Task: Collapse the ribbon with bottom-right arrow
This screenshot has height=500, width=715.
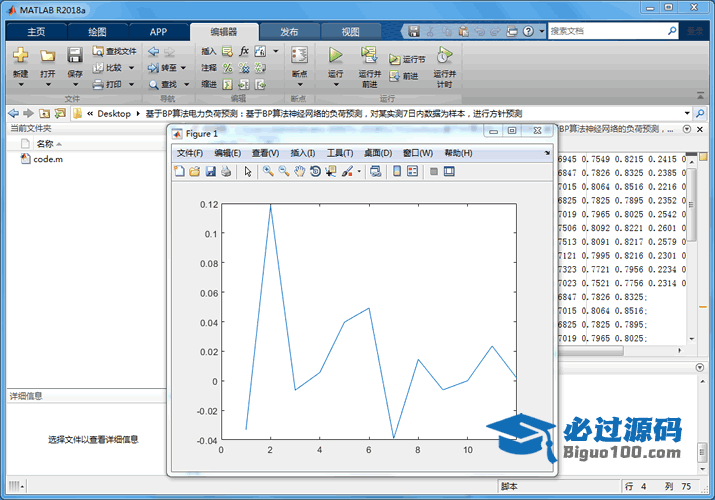Action: click(700, 95)
